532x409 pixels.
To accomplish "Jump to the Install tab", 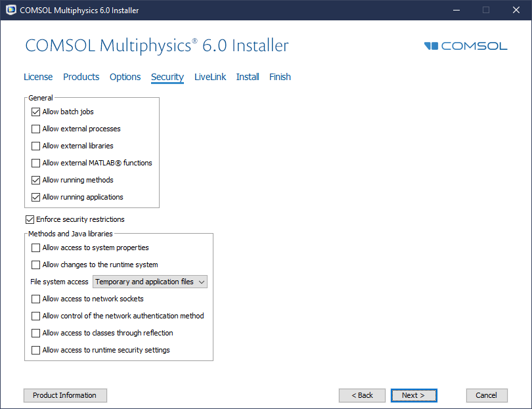I will point(248,77).
